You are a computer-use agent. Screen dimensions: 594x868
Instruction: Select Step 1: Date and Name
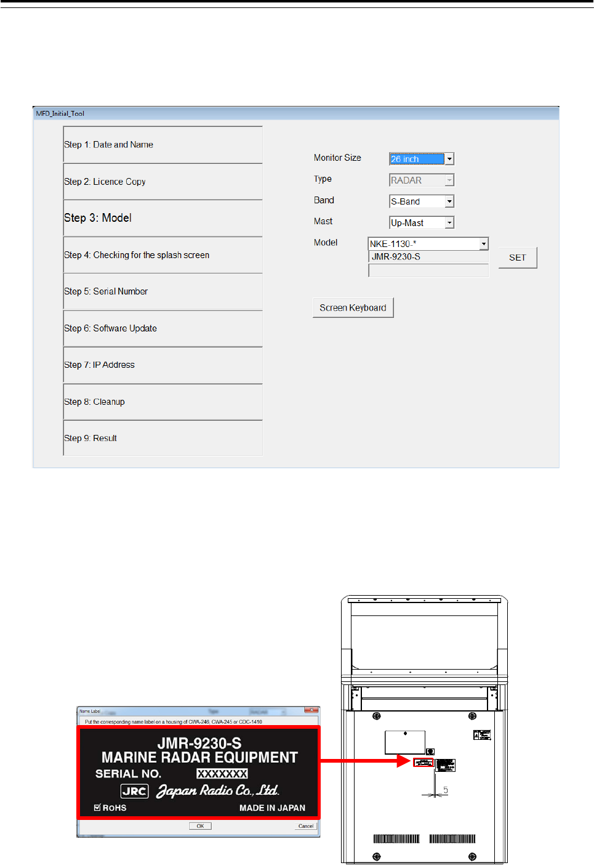pos(163,145)
